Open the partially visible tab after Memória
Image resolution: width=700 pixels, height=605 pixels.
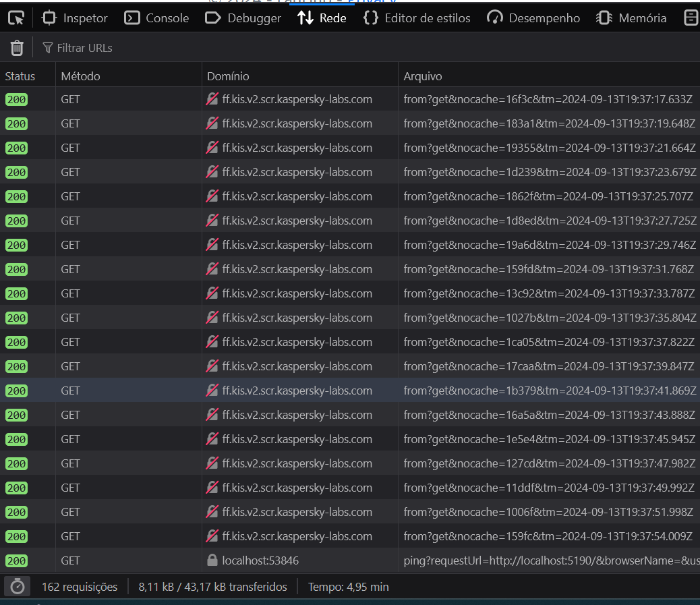pyautogui.click(x=691, y=18)
